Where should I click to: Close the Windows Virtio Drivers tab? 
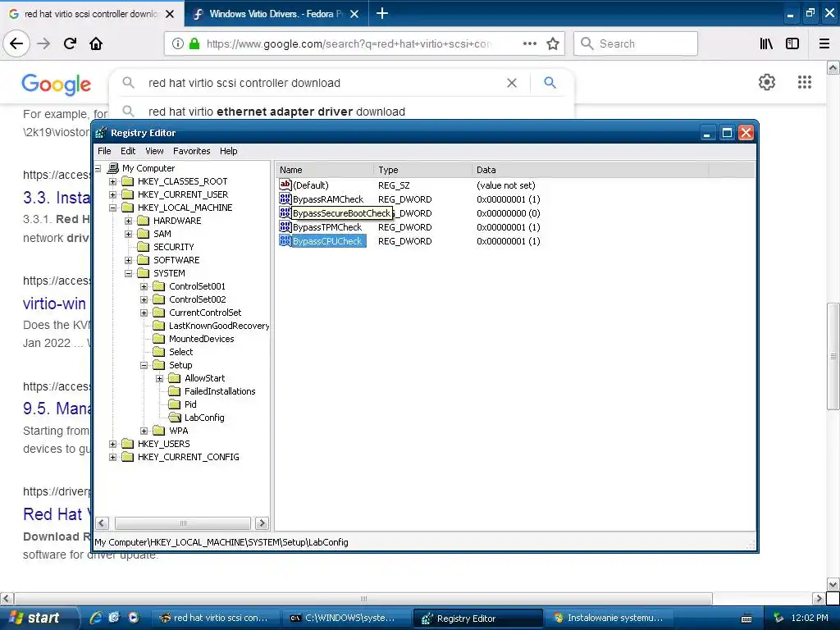tap(354, 14)
